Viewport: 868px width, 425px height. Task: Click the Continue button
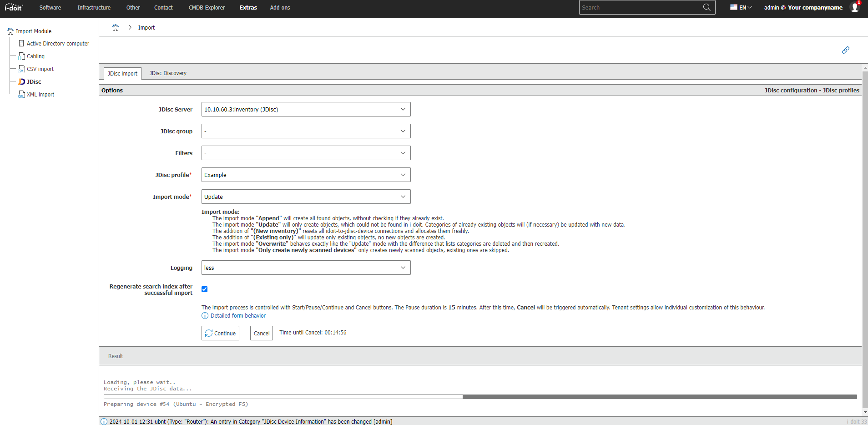tap(220, 333)
